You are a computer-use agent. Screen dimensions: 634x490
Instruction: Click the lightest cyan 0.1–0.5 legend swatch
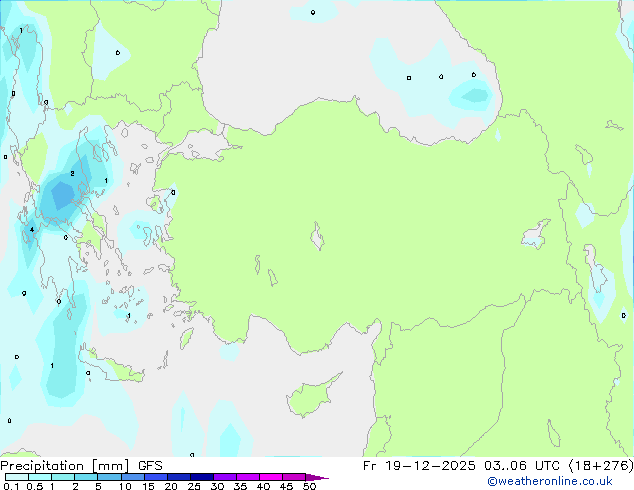[x=17, y=477]
